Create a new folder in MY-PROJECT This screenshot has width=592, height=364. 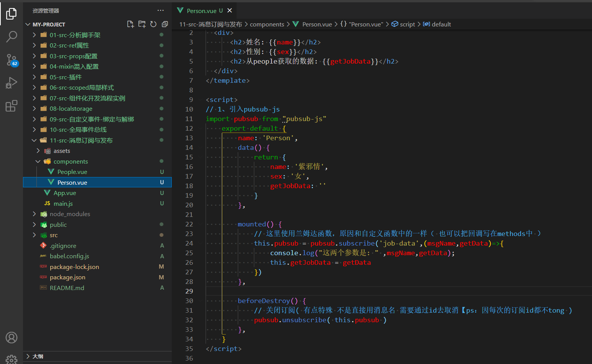click(x=142, y=24)
